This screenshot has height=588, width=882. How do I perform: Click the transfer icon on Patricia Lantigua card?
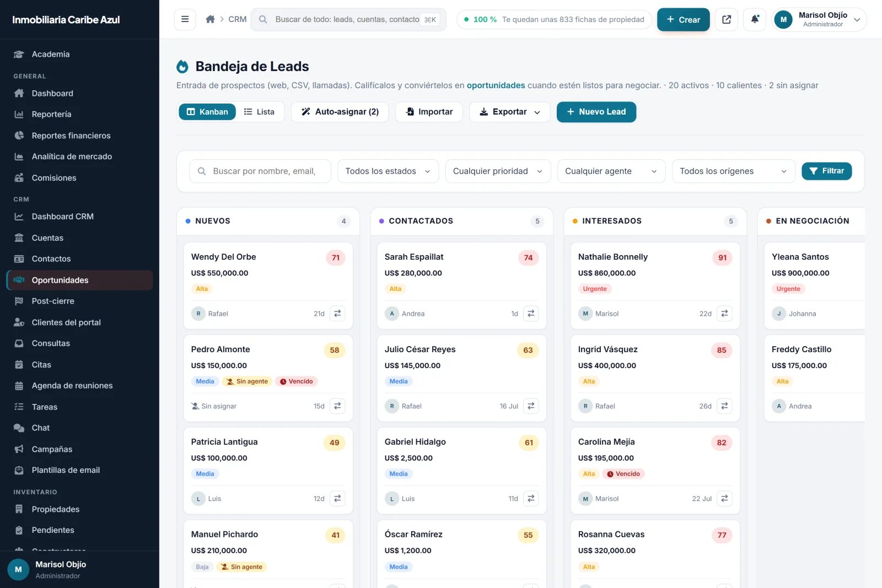(x=337, y=499)
